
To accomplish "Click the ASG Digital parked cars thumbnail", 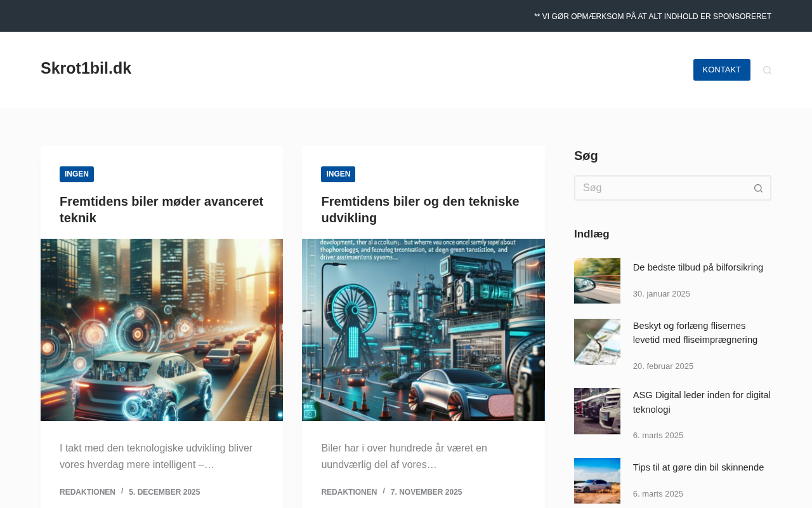I will (x=597, y=411).
